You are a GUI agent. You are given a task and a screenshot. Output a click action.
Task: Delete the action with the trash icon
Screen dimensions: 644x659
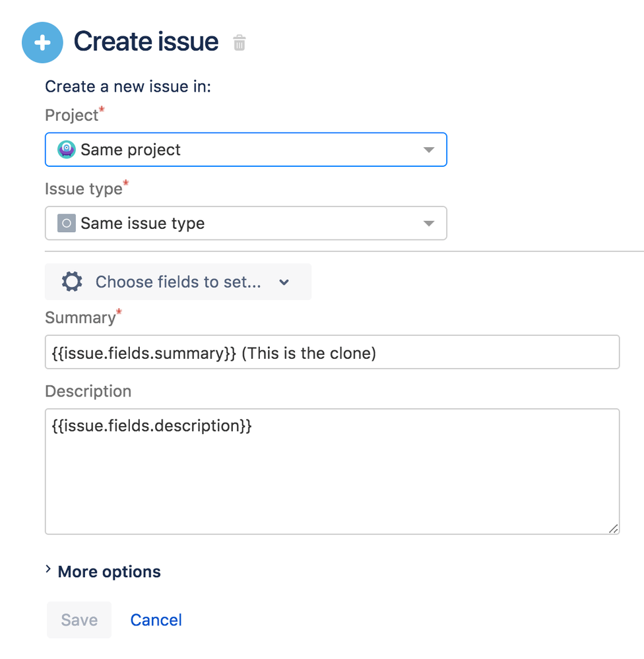tap(240, 44)
